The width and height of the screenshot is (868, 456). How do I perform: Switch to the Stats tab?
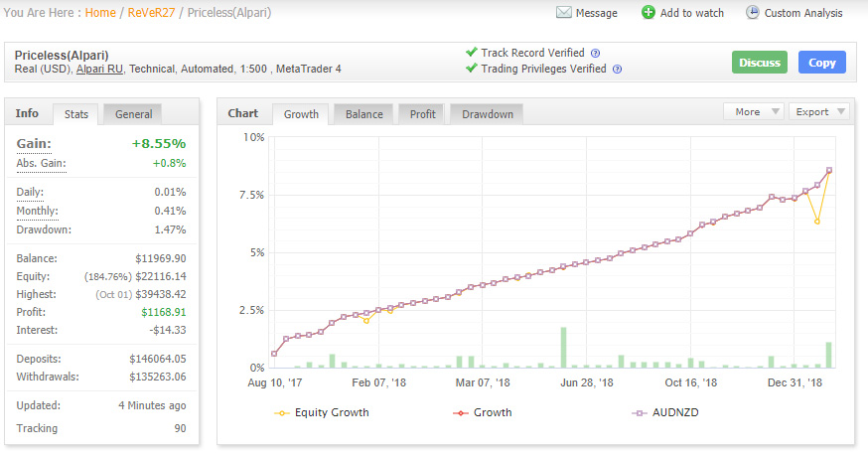click(75, 114)
